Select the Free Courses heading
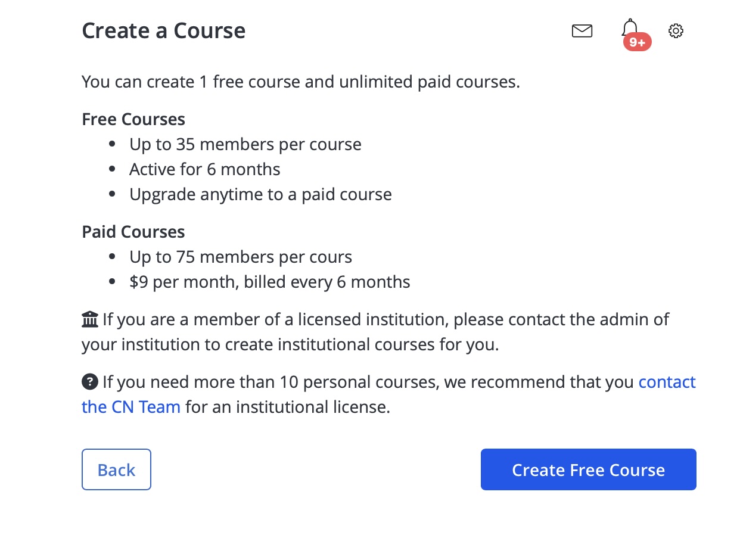Image resolution: width=740 pixels, height=560 pixels. click(133, 119)
